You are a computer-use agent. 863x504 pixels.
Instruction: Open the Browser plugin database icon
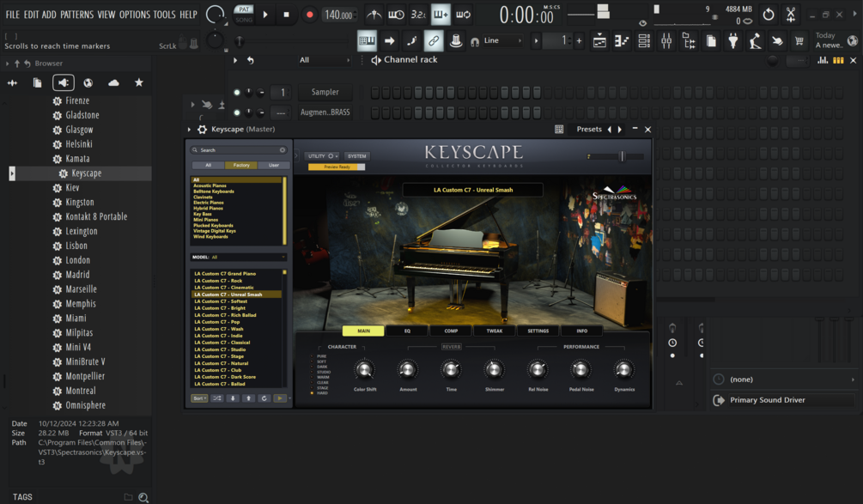64,82
